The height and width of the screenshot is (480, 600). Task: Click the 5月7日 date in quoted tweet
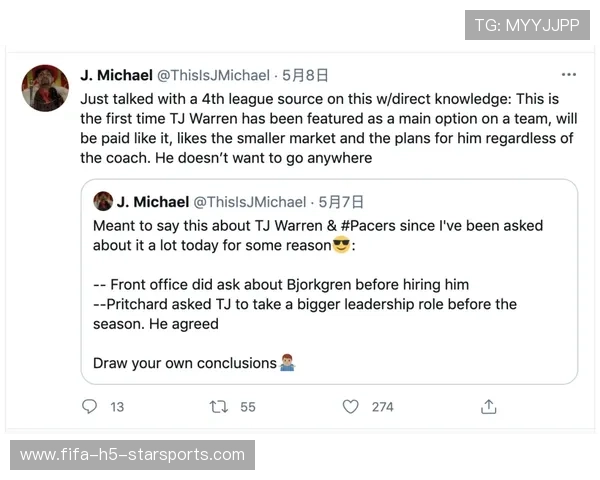[x=343, y=201]
